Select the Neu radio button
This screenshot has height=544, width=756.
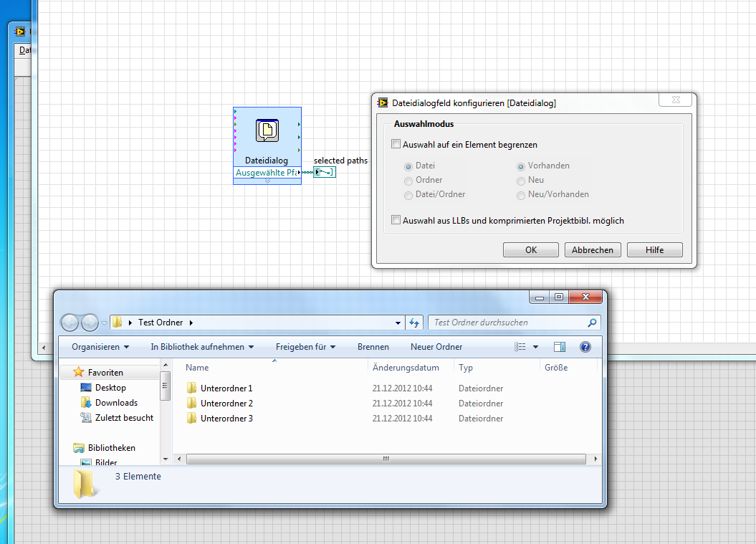pyautogui.click(x=521, y=181)
